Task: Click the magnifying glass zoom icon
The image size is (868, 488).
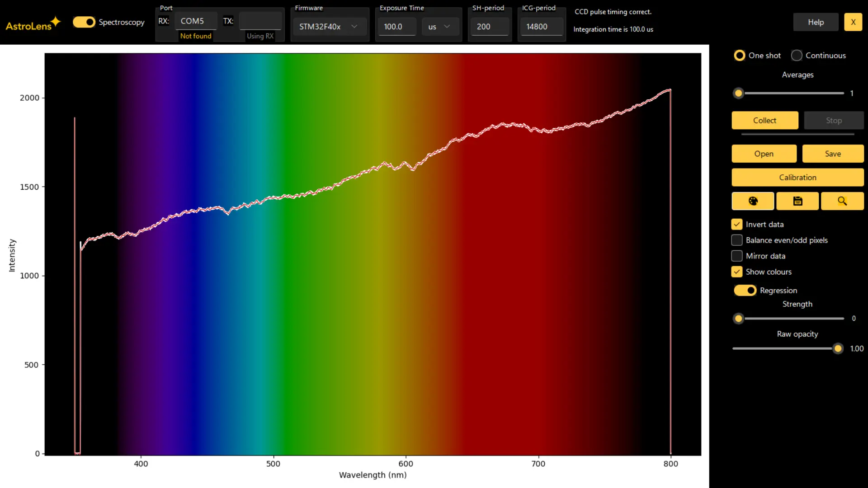Action: [x=842, y=201]
